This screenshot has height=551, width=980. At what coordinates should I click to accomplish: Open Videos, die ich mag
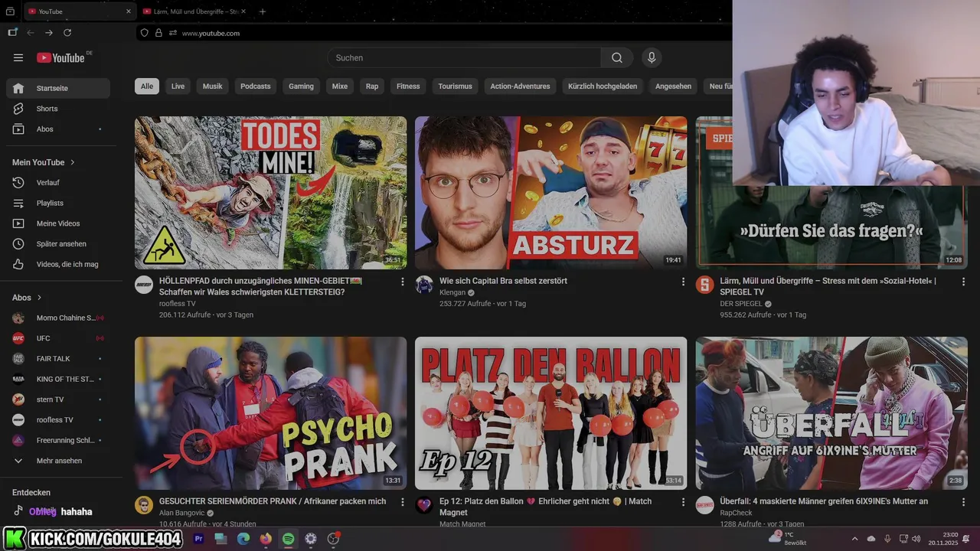[x=58, y=264]
